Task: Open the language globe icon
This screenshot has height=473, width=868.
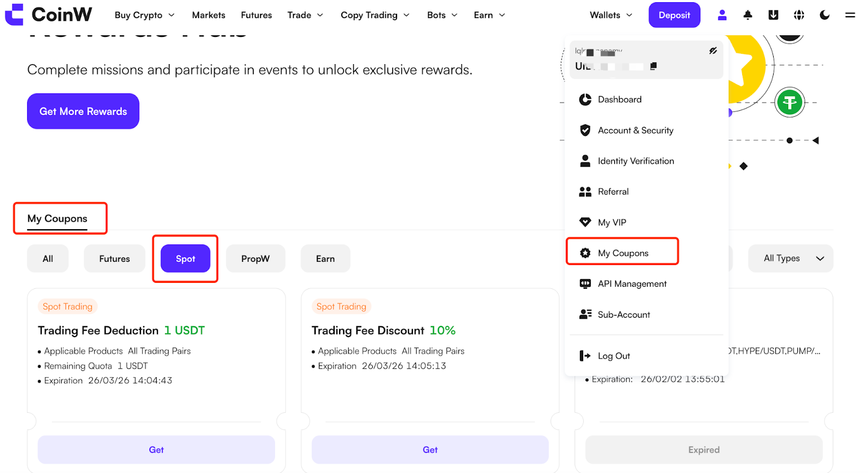Action: (799, 15)
